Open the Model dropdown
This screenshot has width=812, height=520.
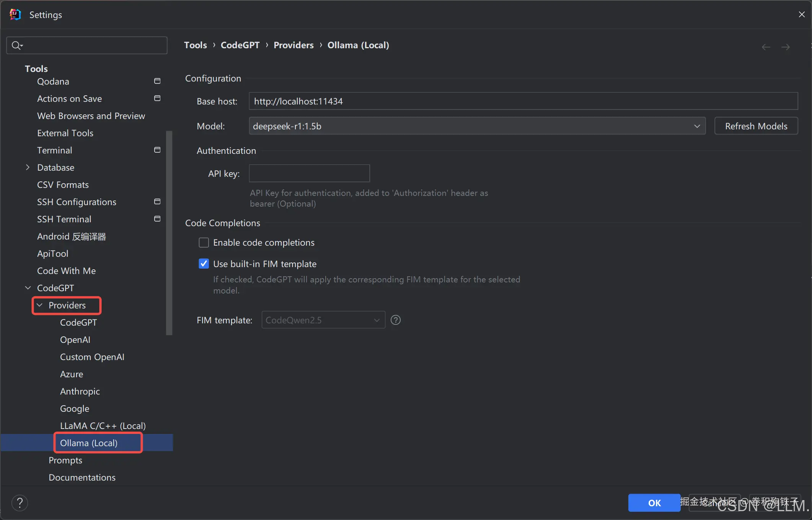point(477,126)
